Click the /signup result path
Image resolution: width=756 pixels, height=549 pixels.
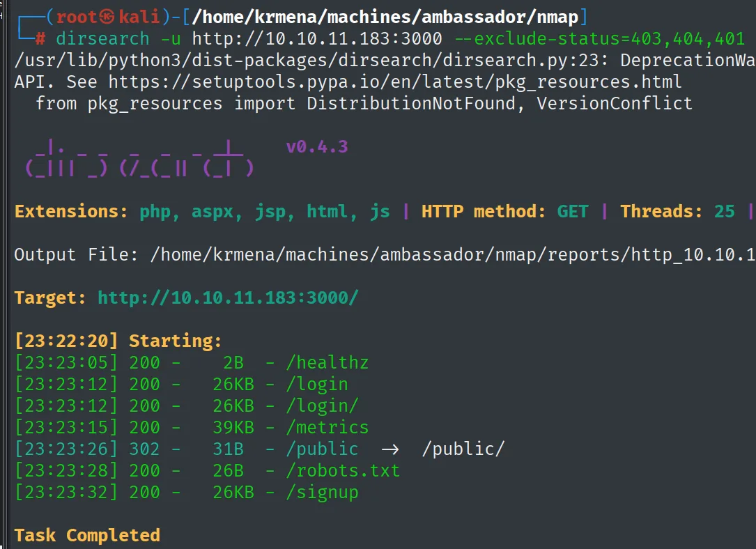322,493
